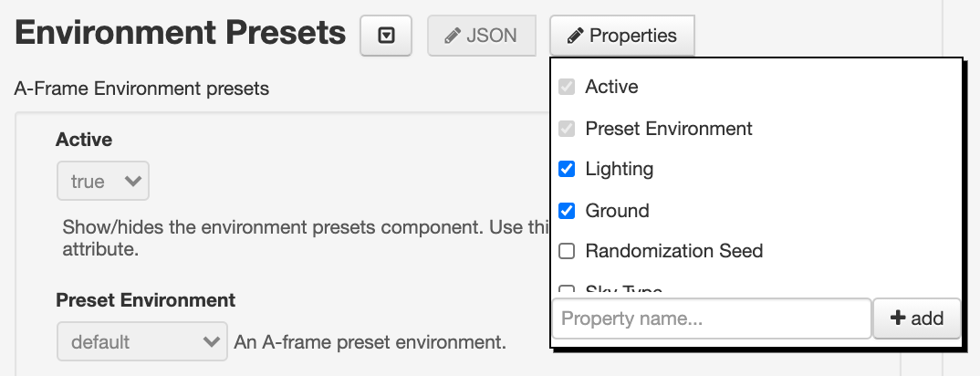Click the greyed-out Preset Environment checkbox in the Properties list
980x376 pixels.
(567, 129)
